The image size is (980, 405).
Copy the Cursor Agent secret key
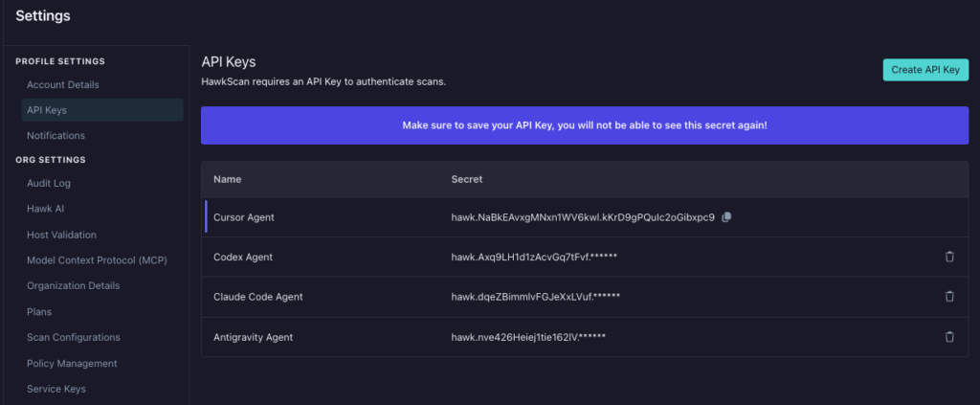[x=726, y=217]
